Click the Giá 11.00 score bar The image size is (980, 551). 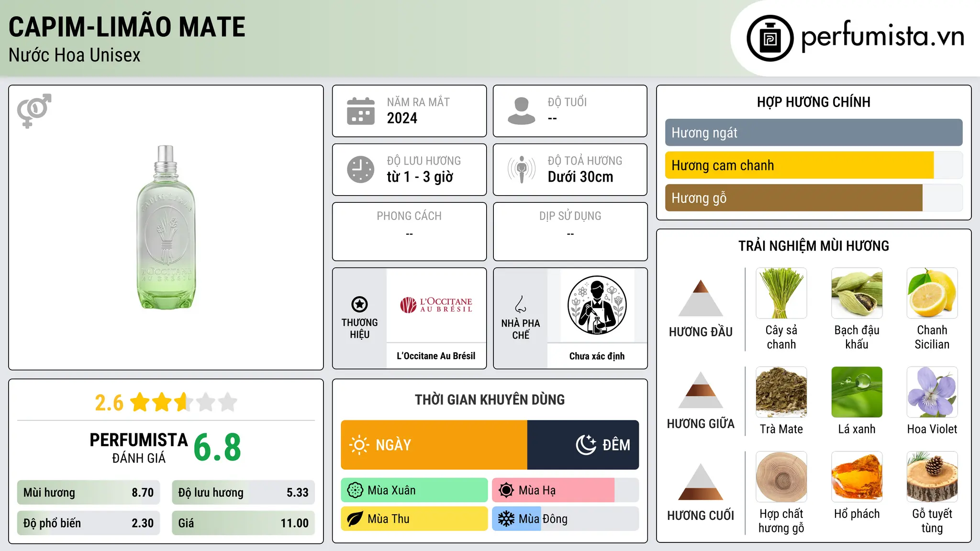[x=244, y=523]
